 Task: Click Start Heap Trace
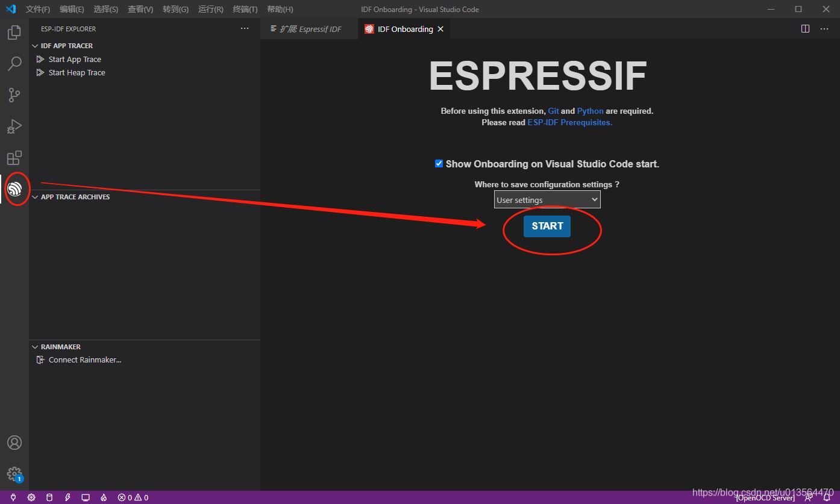click(x=77, y=72)
